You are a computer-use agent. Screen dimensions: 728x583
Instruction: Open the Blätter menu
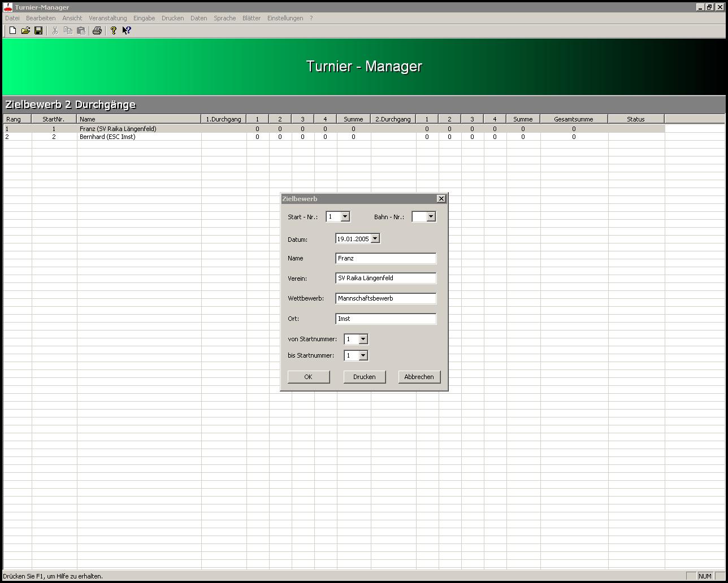click(x=252, y=18)
